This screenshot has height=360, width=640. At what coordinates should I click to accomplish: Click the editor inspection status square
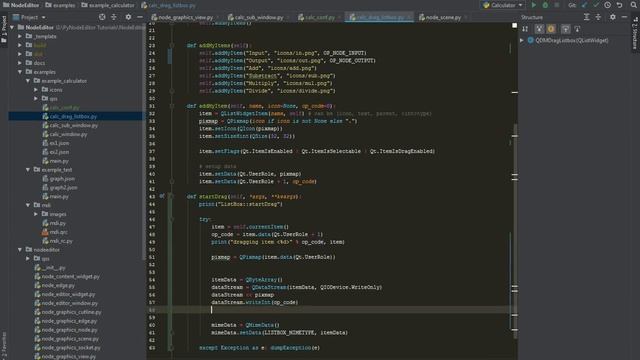pos(514,25)
